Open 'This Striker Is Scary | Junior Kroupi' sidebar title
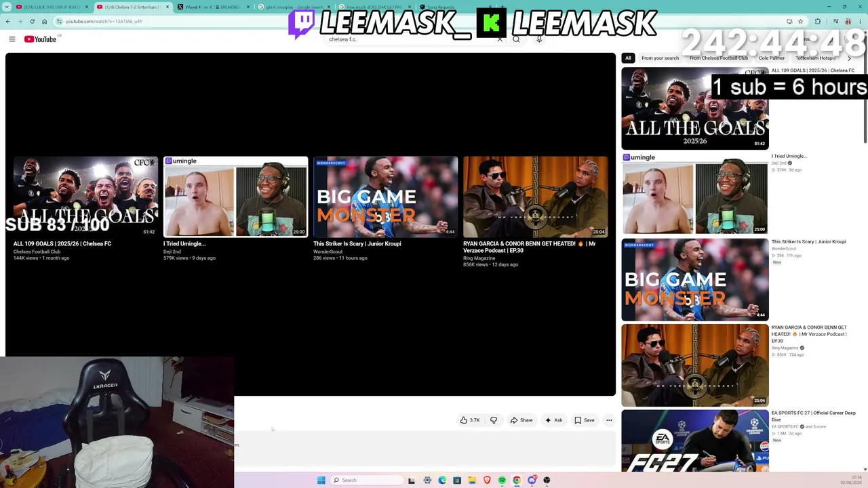868x488 pixels. point(808,242)
